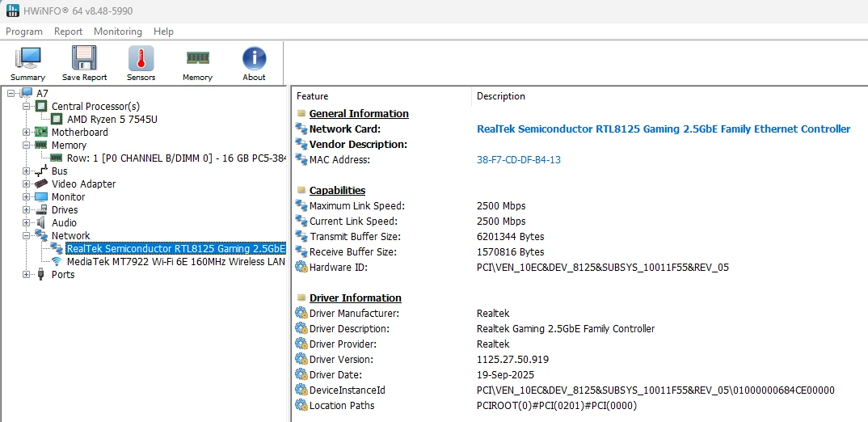
Task: Select the Row: 1 memory DIMM item
Action: (176, 158)
